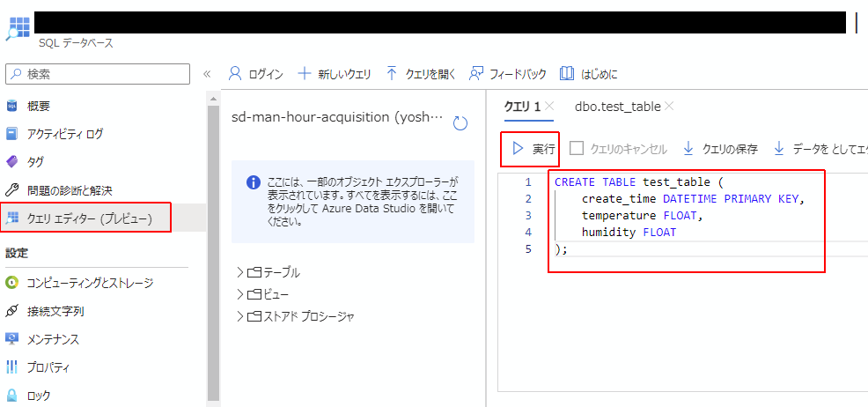The width and height of the screenshot is (868, 407).
Task: Open the アクティビティ ログ menu entry
Action: pos(64,134)
